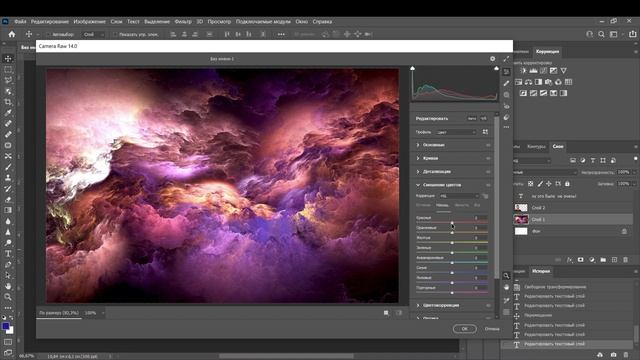Open the Window menu in menu bar

302,22
